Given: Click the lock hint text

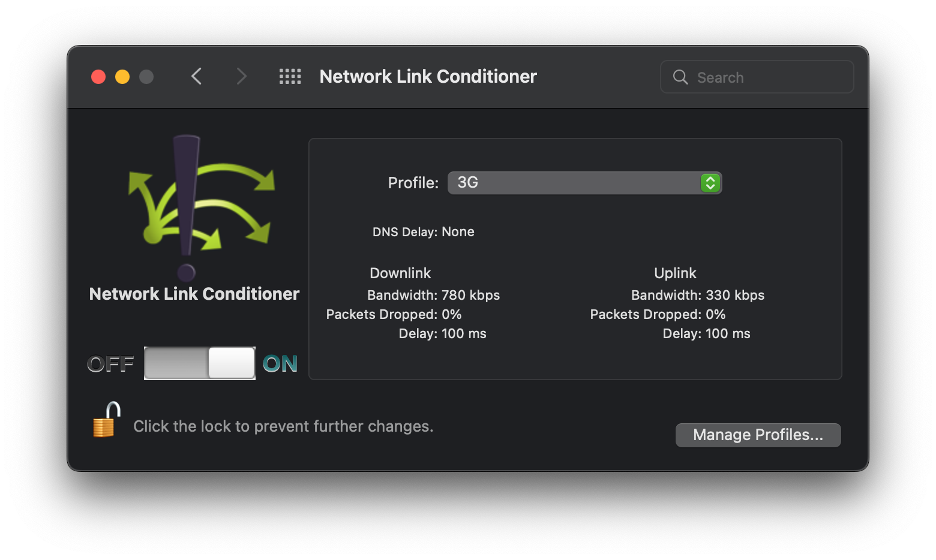Looking at the screenshot, I should click(283, 426).
